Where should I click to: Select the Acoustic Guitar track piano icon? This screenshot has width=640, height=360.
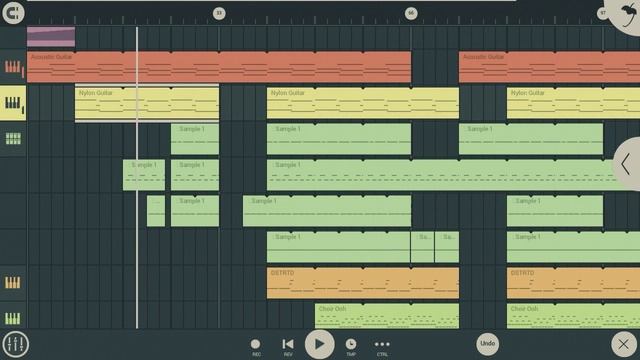tap(13, 67)
